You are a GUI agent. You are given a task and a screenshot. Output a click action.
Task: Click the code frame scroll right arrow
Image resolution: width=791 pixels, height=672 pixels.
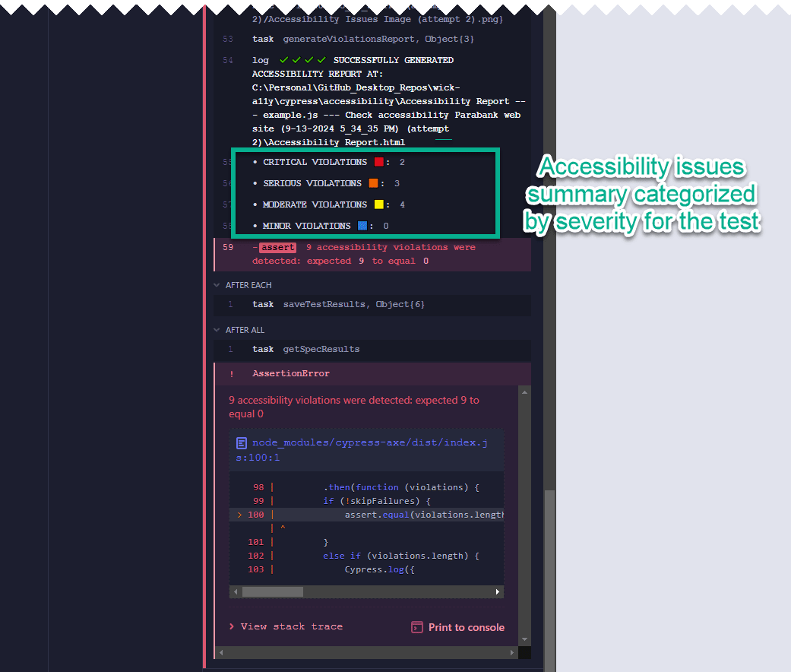[x=498, y=591]
